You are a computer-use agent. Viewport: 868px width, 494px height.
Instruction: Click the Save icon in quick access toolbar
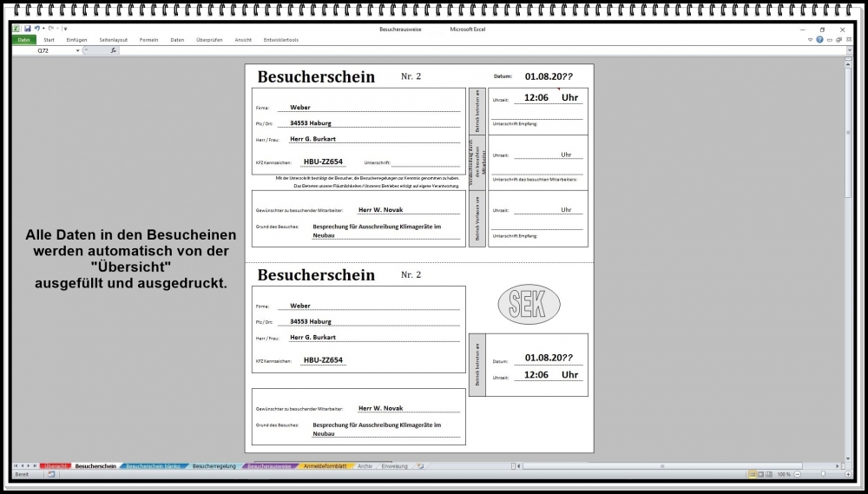point(27,29)
